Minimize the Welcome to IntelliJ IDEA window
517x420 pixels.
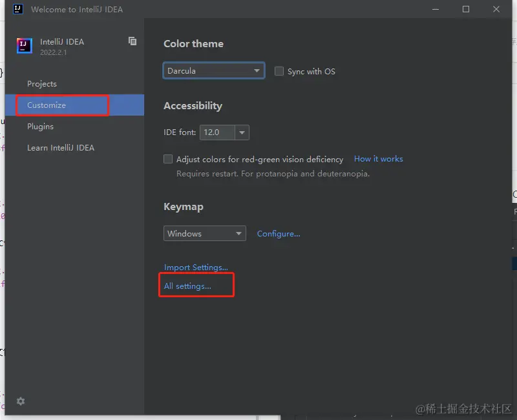pos(436,9)
